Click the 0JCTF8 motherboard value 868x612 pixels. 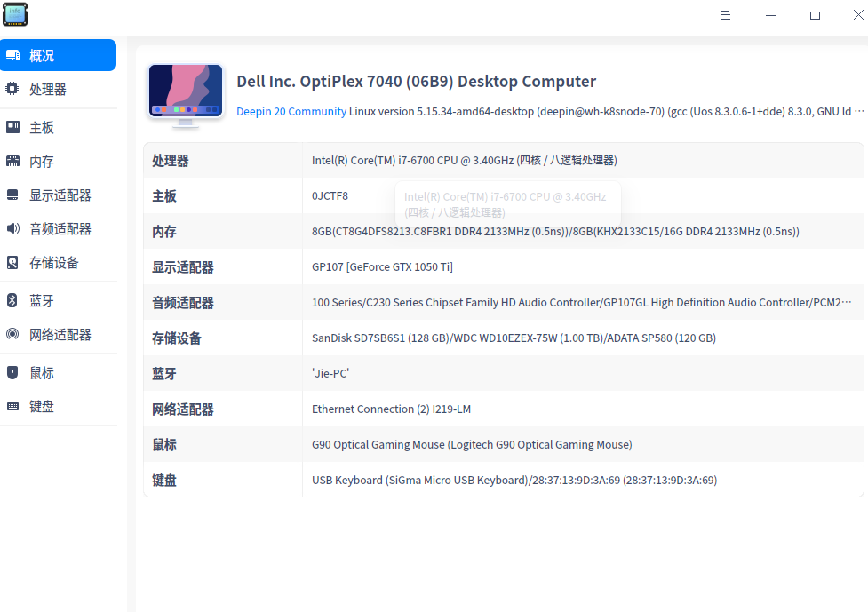click(330, 196)
